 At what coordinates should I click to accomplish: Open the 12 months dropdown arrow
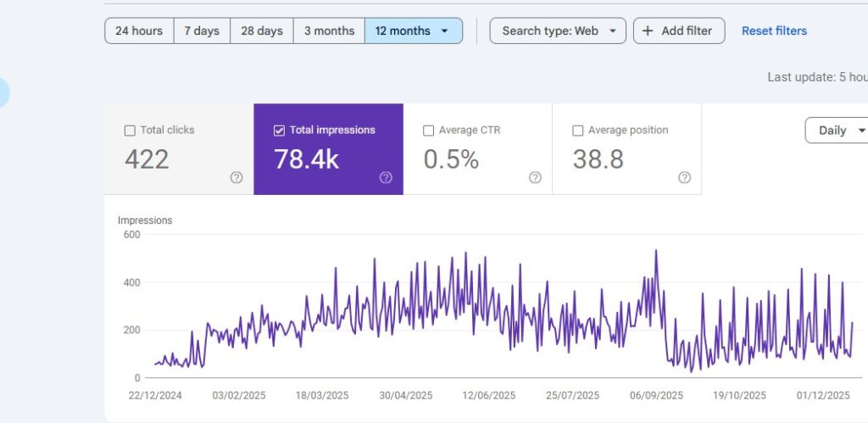pyautogui.click(x=444, y=31)
